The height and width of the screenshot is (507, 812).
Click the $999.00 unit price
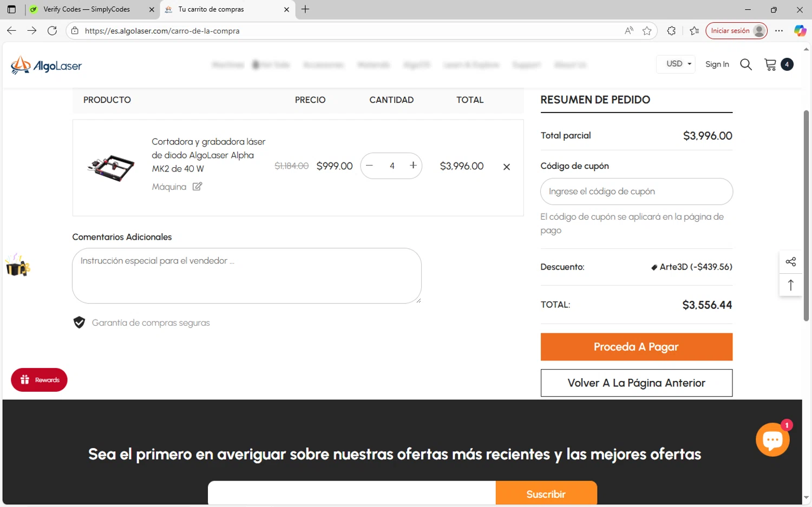(335, 166)
